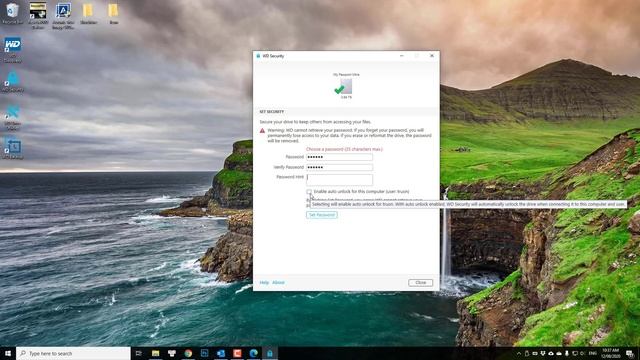Minimize the WD Security window
Image resolution: width=640 pixels, height=360 pixels.
(402, 56)
